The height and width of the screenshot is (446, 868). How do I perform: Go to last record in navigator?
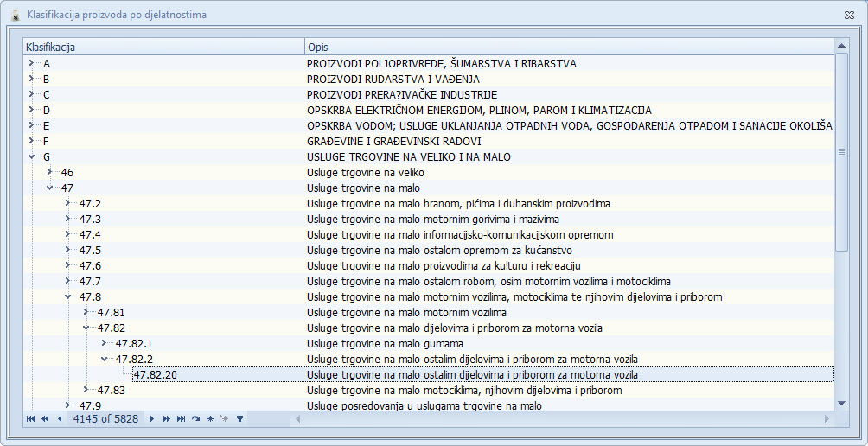pyautogui.click(x=181, y=418)
